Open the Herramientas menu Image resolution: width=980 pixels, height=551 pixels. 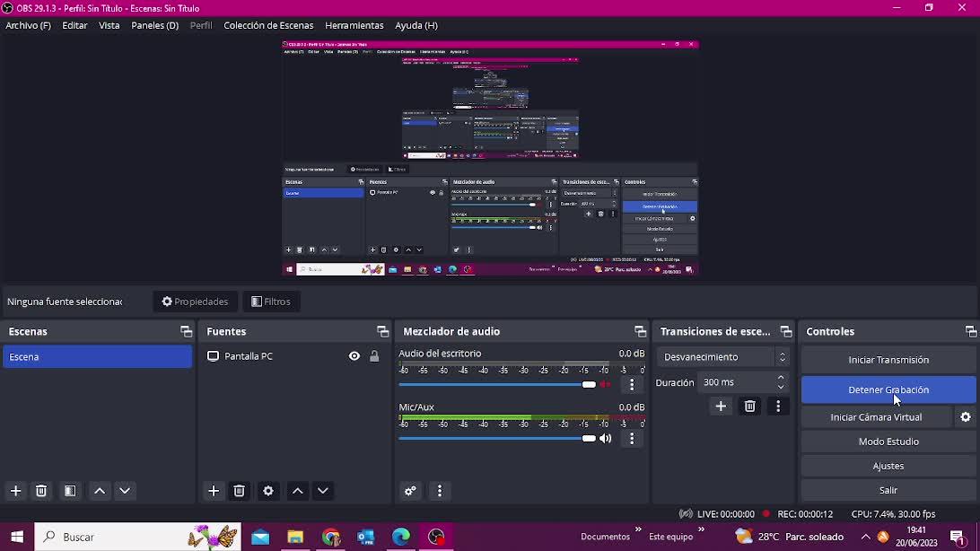pos(354,26)
